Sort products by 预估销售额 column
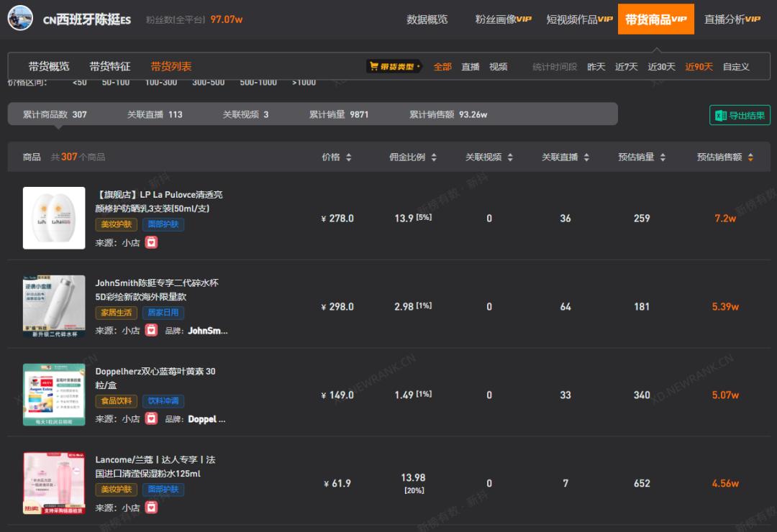777x532 pixels. point(724,157)
